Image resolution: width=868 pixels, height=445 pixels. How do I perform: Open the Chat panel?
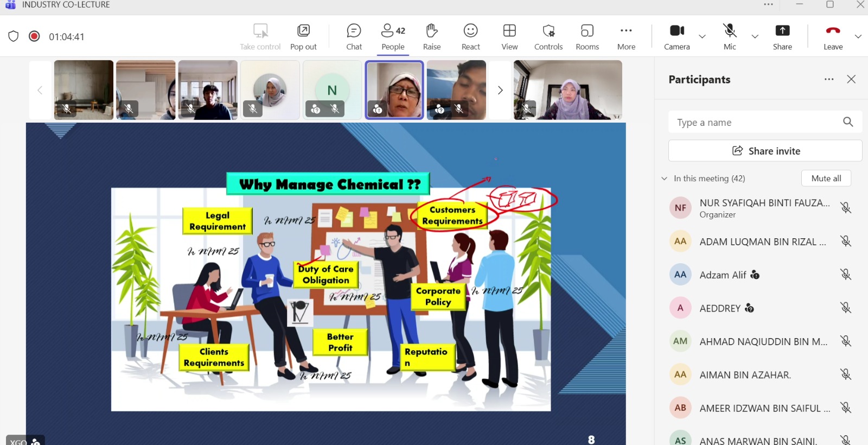tap(354, 36)
